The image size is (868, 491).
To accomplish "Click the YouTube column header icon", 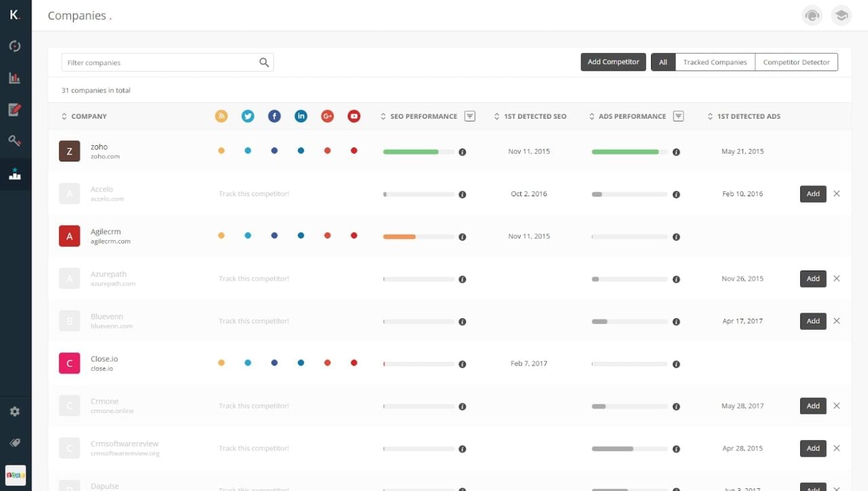I will [354, 116].
